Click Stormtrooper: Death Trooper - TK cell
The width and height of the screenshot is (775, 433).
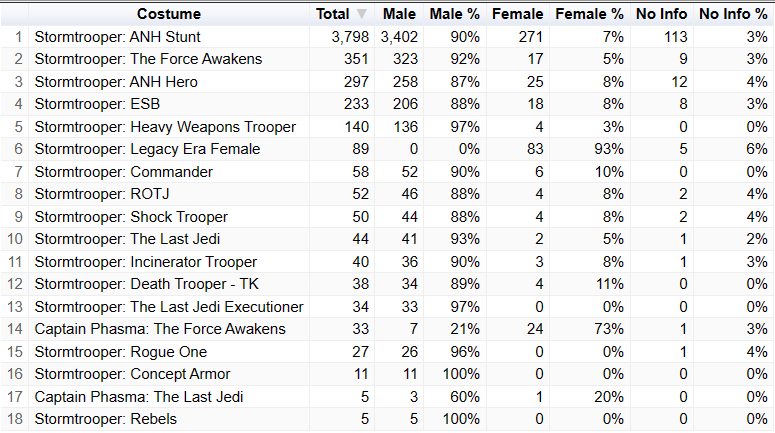pos(169,284)
